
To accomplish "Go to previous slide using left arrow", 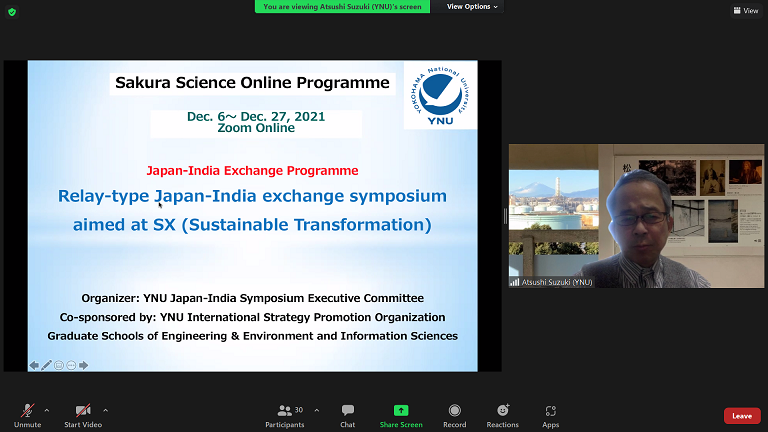I will 34,365.
